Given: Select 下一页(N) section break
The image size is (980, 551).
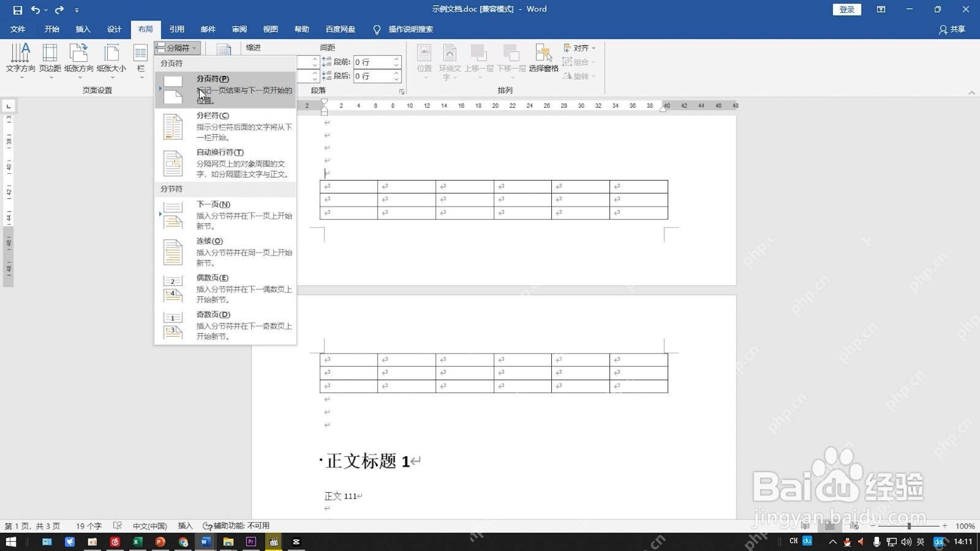Looking at the screenshot, I should pos(225,215).
